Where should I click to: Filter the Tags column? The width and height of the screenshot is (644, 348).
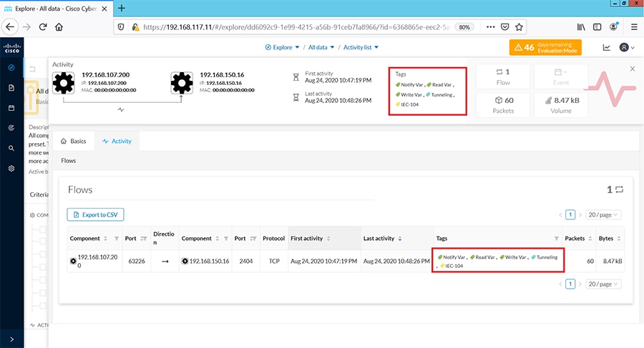557,239
